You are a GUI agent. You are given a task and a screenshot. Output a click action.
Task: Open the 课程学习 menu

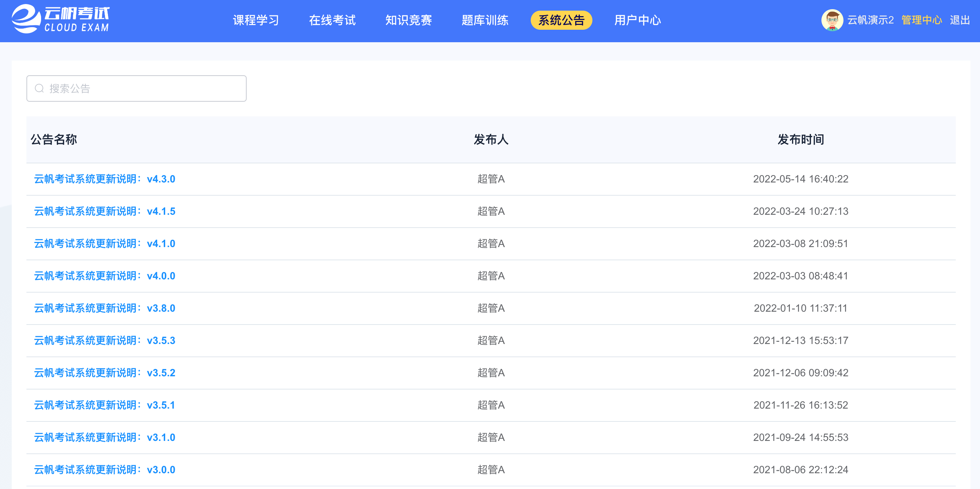tap(256, 20)
